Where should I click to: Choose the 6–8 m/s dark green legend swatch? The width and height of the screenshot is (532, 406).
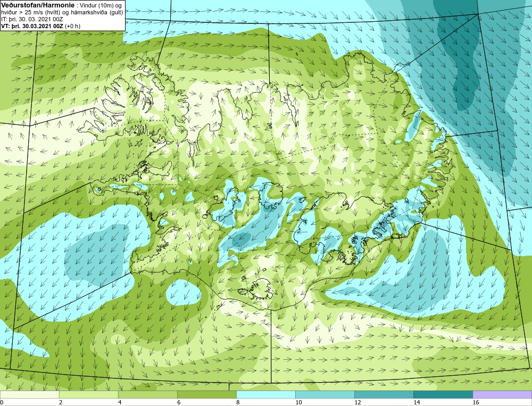(206, 394)
